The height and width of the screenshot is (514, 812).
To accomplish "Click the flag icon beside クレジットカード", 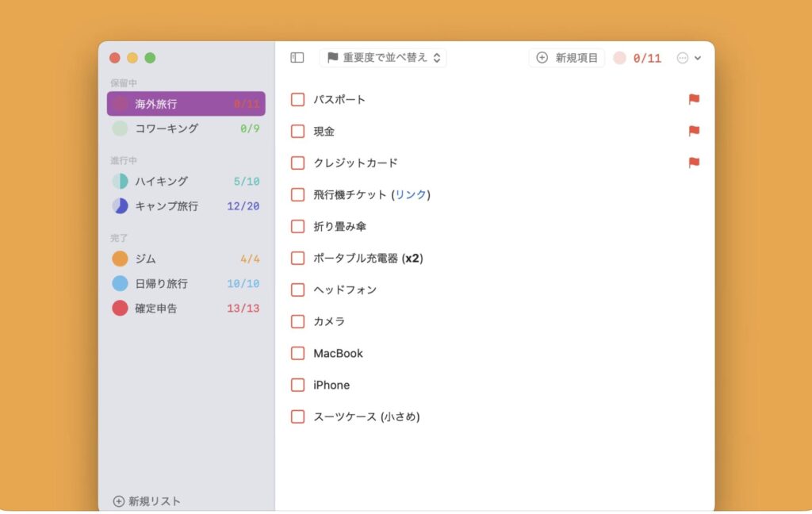I will click(x=694, y=163).
